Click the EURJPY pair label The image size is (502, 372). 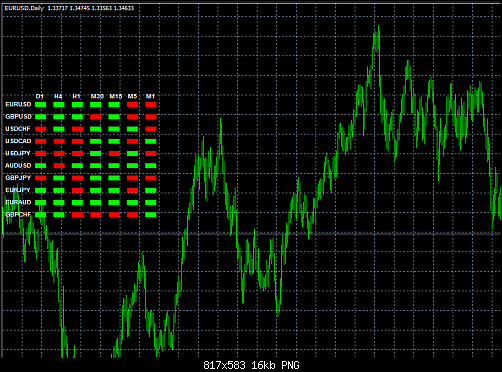click(18, 190)
